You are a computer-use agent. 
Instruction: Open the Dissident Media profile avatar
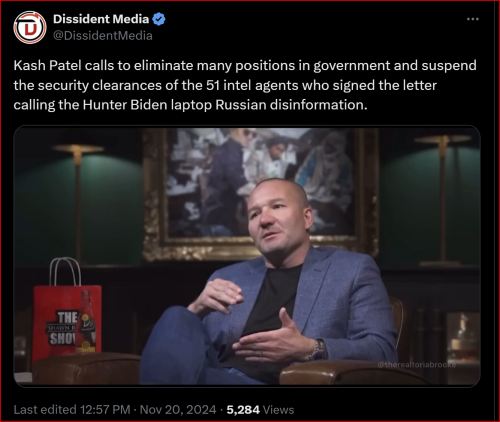(x=30, y=28)
